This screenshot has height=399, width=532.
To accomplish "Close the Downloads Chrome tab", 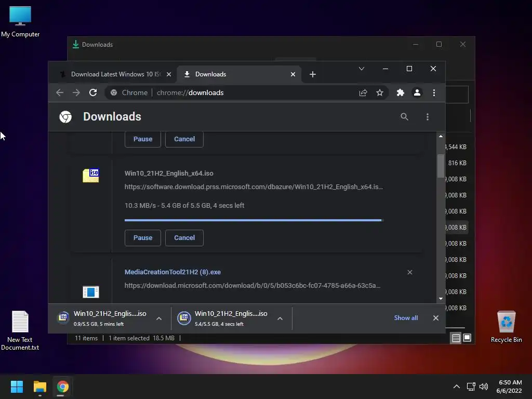I will [x=293, y=74].
